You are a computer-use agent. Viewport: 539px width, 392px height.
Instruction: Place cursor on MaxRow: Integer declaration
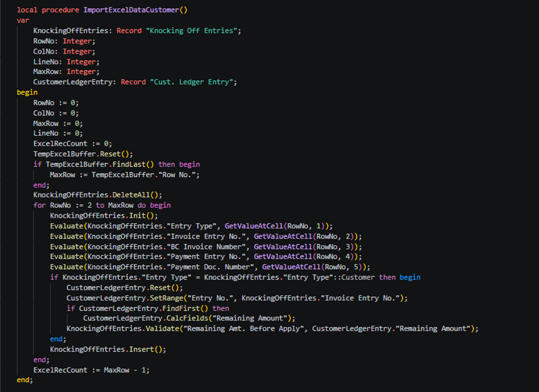(x=66, y=72)
